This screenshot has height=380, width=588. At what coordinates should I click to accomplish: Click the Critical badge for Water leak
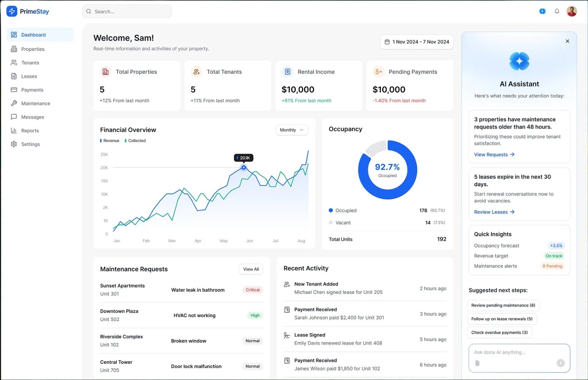pos(253,290)
